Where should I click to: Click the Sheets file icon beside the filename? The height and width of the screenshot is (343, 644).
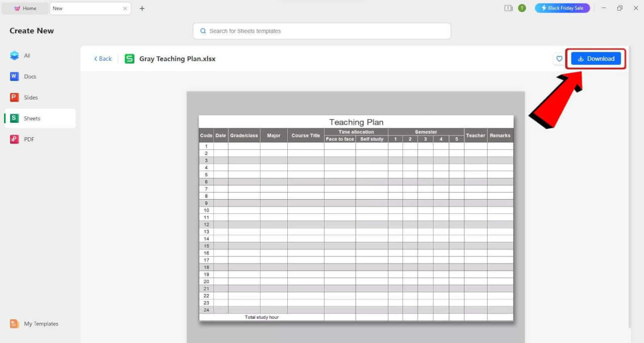tap(129, 59)
